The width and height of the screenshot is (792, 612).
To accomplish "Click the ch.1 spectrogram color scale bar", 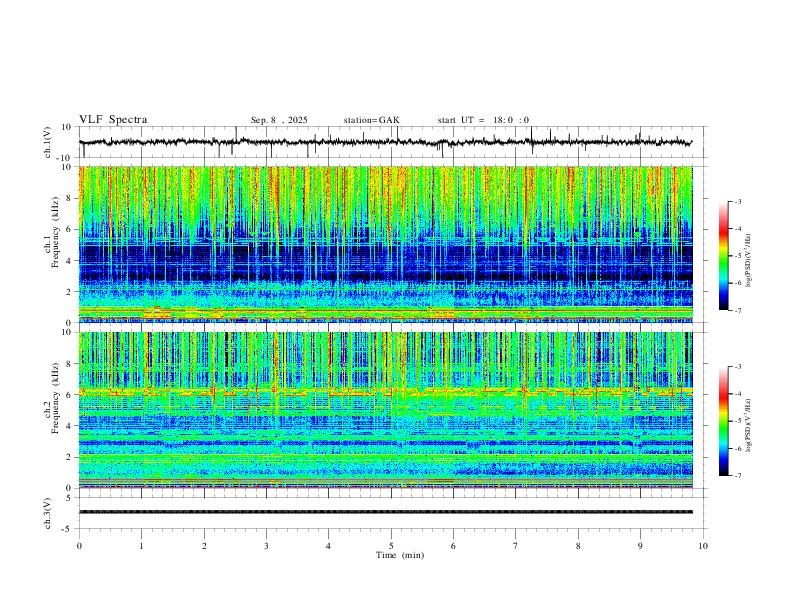I will (723, 256).
